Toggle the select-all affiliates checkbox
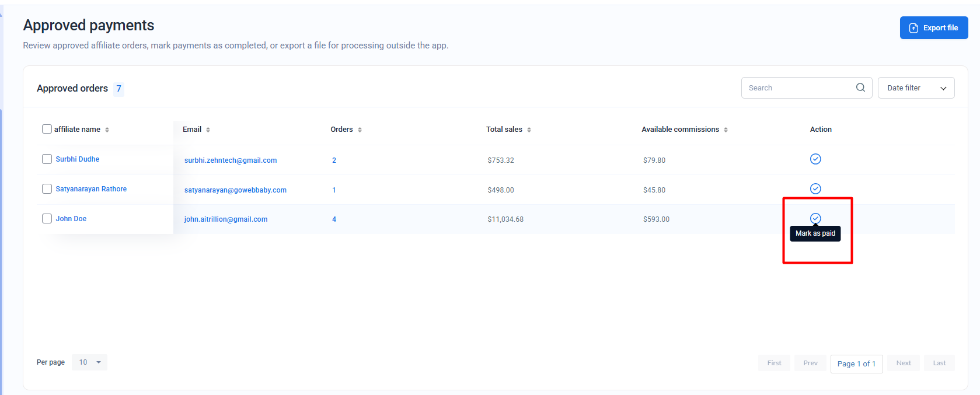 (47, 129)
